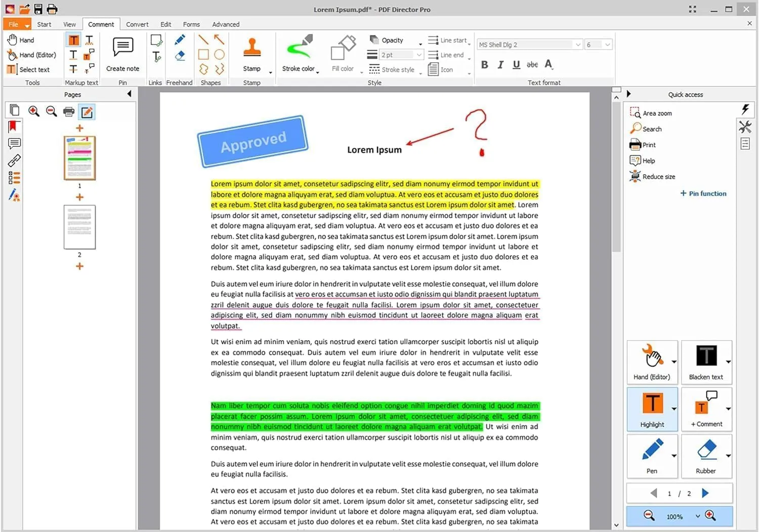
Task: Select page 2 thumbnail
Action: (79, 227)
